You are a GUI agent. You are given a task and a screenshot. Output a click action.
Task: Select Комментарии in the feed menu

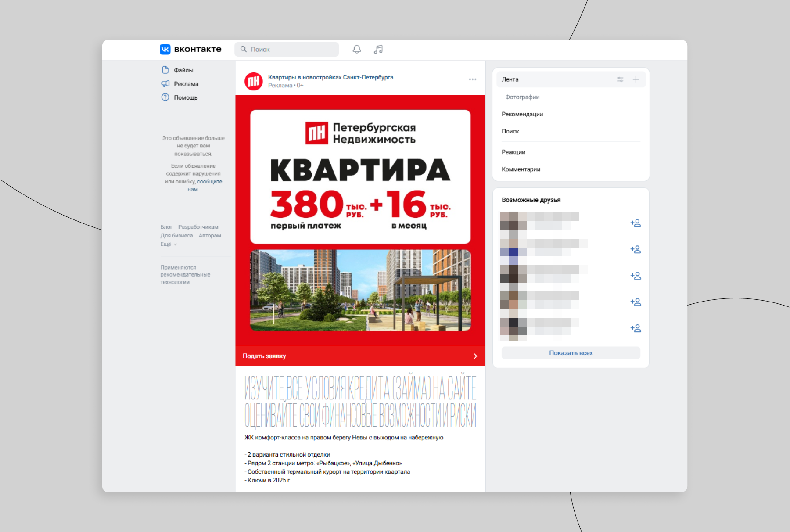coord(521,169)
